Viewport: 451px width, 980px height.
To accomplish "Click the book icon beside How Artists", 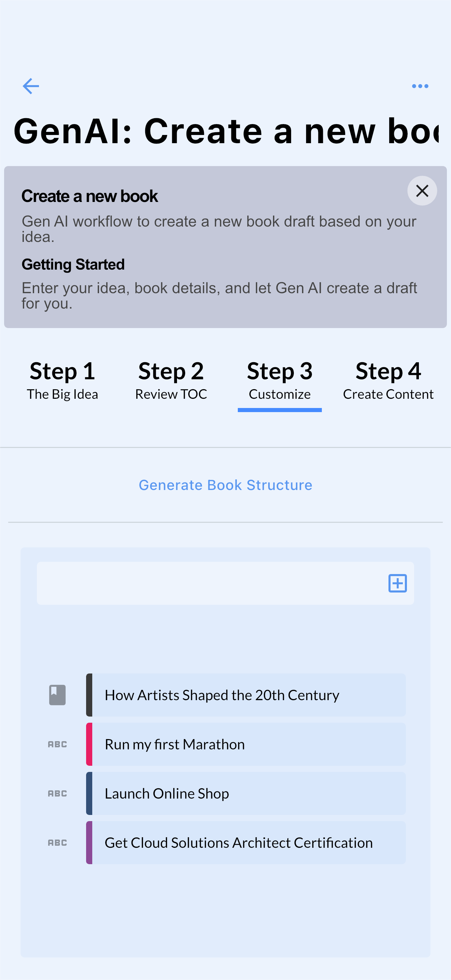I will (57, 695).
